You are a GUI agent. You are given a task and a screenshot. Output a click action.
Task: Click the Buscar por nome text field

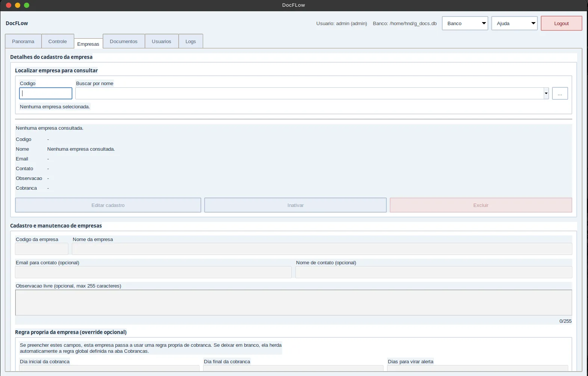(x=310, y=93)
